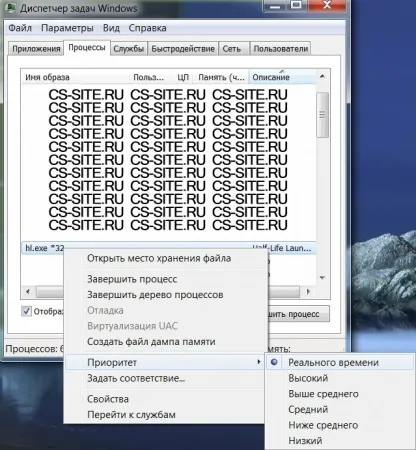Sort by Имя образа column header
Image resolution: width=416 pixels, height=450 pixels.
76,77
